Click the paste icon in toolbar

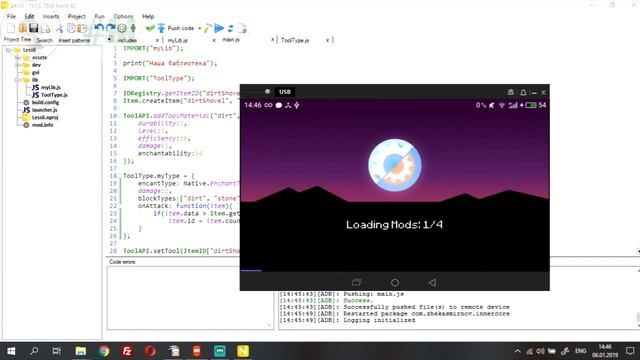tap(82, 28)
